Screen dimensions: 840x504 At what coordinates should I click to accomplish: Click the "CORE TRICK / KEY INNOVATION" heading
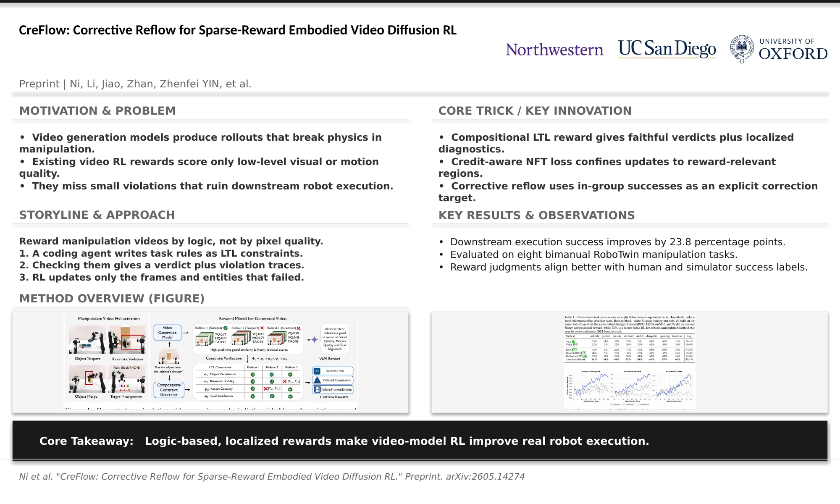(535, 111)
